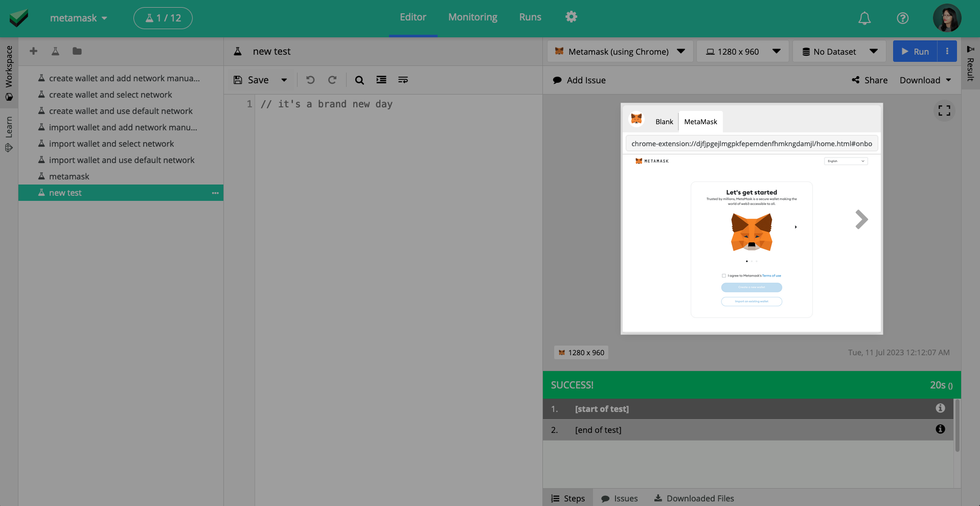Click the folder icon in workspace toolbar
The height and width of the screenshot is (506, 980).
point(77,51)
